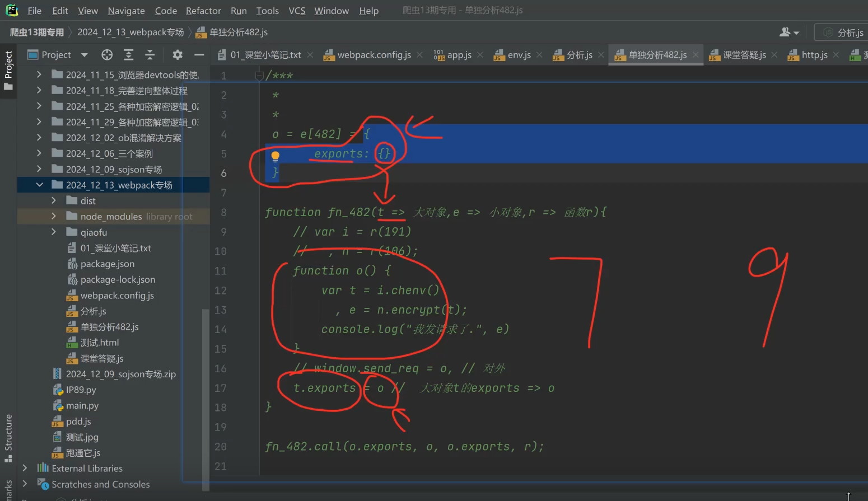The width and height of the screenshot is (868, 501).
Task: Click Collapse All icon in Project panel
Action: (150, 54)
